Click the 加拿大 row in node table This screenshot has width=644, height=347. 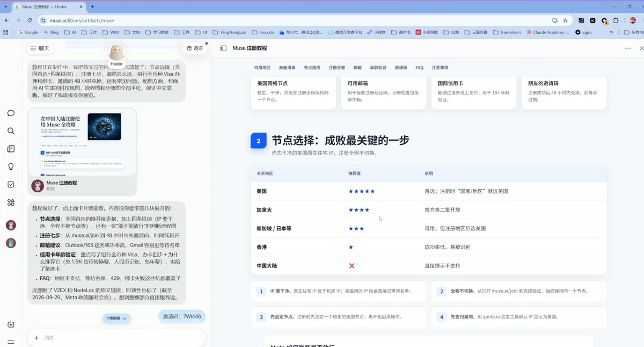pos(429,209)
